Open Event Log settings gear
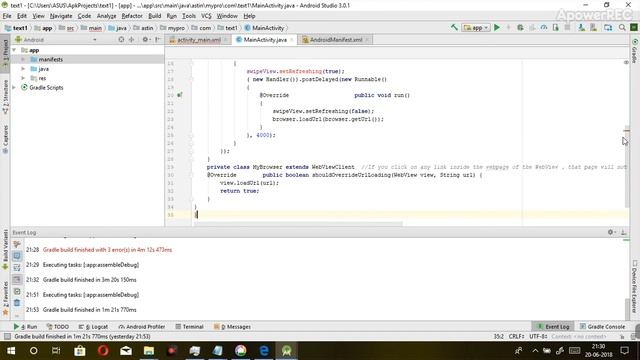Image resolution: width=640 pixels, height=360 pixels. [611, 232]
